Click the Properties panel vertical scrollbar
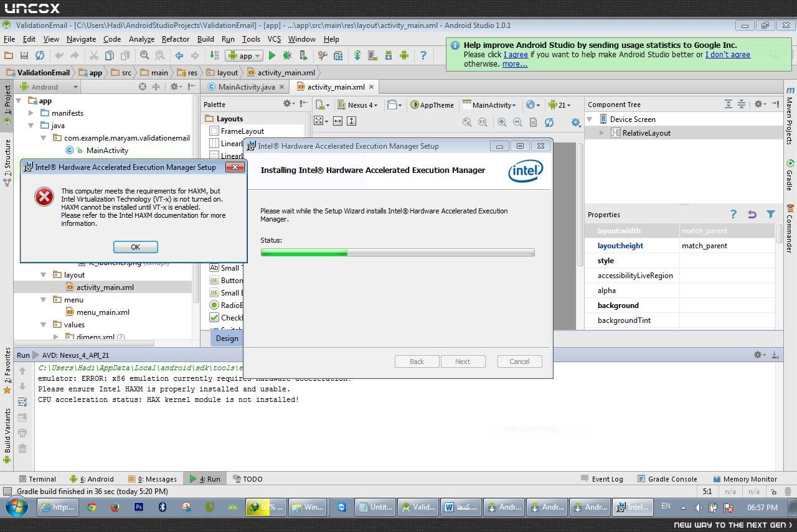797x532 pixels. click(x=779, y=234)
